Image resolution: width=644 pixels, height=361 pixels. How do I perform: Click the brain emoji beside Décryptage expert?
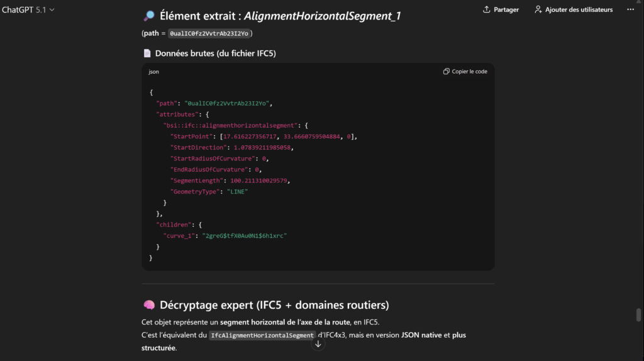[x=149, y=305]
